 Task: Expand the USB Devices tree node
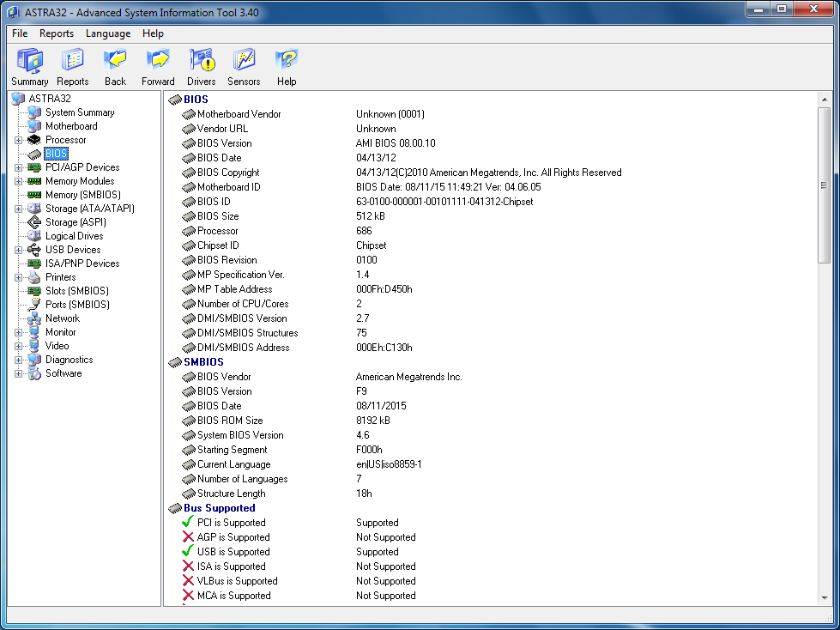pos(18,250)
